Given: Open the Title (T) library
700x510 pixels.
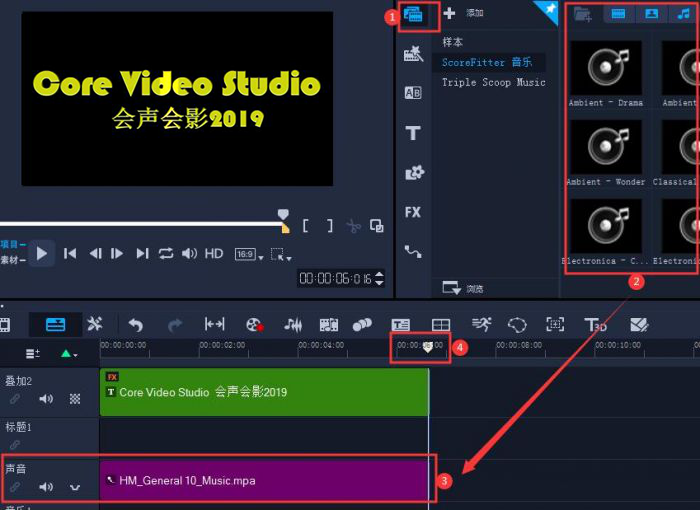Looking at the screenshot, I should pos(412,133).
